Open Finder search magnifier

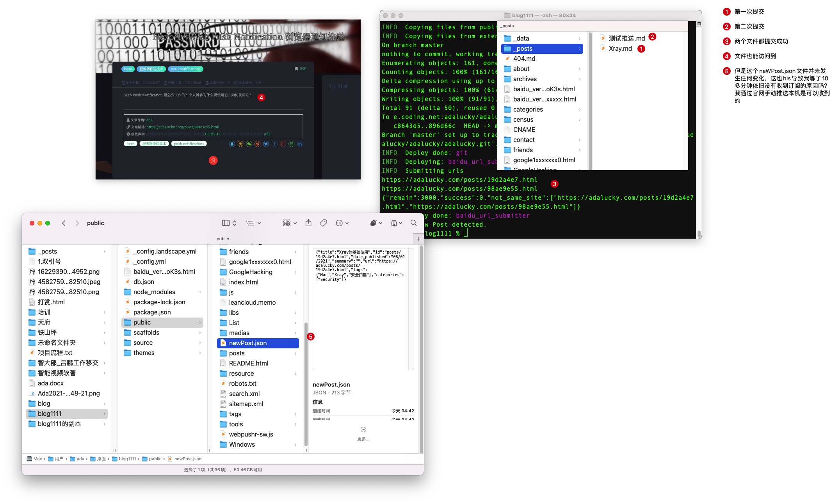coord(413,223)
